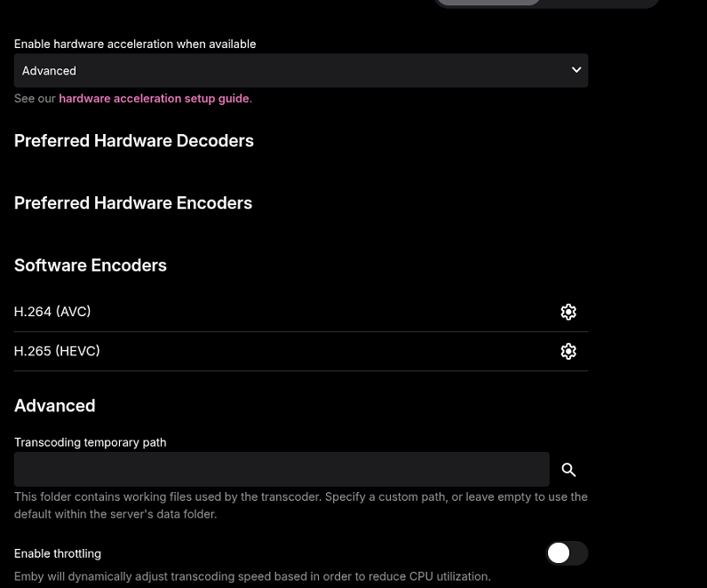Click the Enable hardware acceleration label
Viewport: 707px width, 588px height.
point(135,44)
